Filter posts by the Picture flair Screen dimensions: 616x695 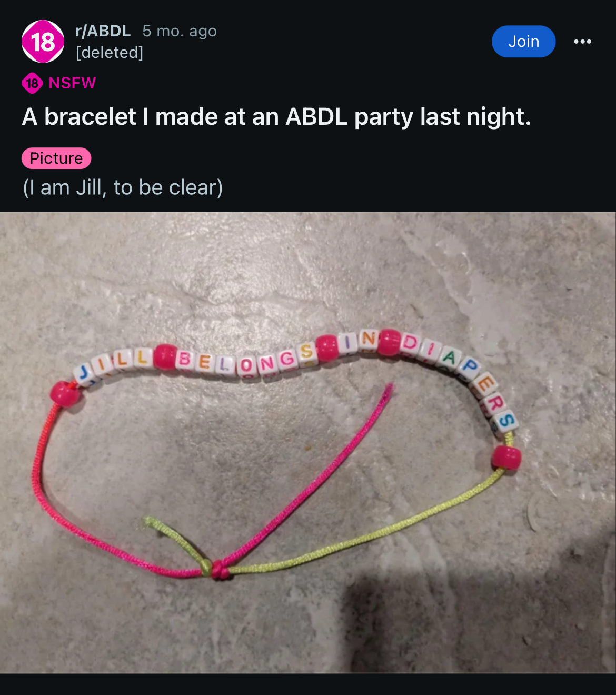[x=56, y=158]
